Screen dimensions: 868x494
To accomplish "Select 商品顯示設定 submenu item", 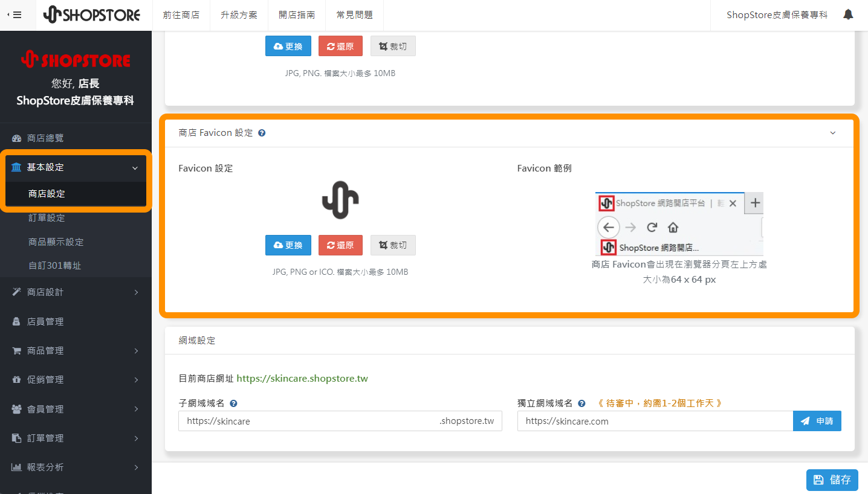I will click(56, 242).
